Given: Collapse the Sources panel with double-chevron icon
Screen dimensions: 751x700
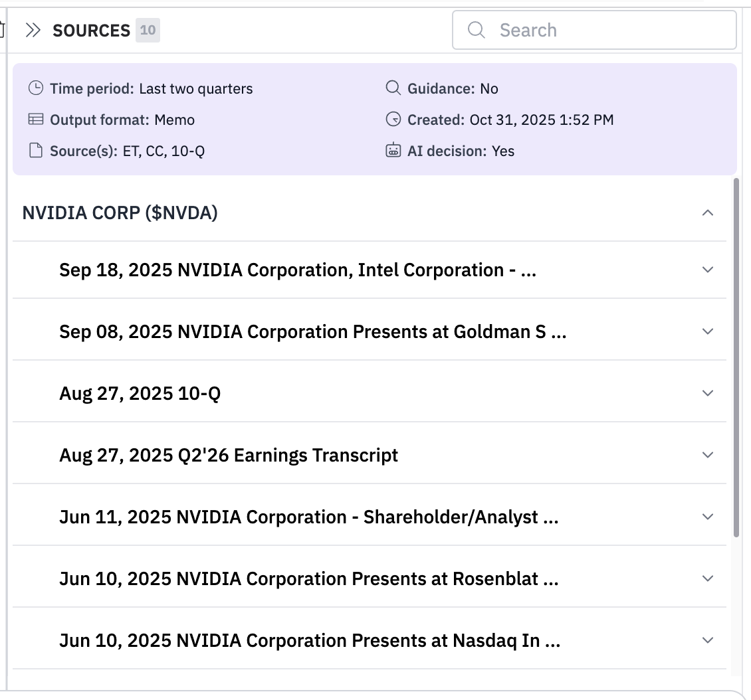Looking at the screenshot, I should 33,31.
